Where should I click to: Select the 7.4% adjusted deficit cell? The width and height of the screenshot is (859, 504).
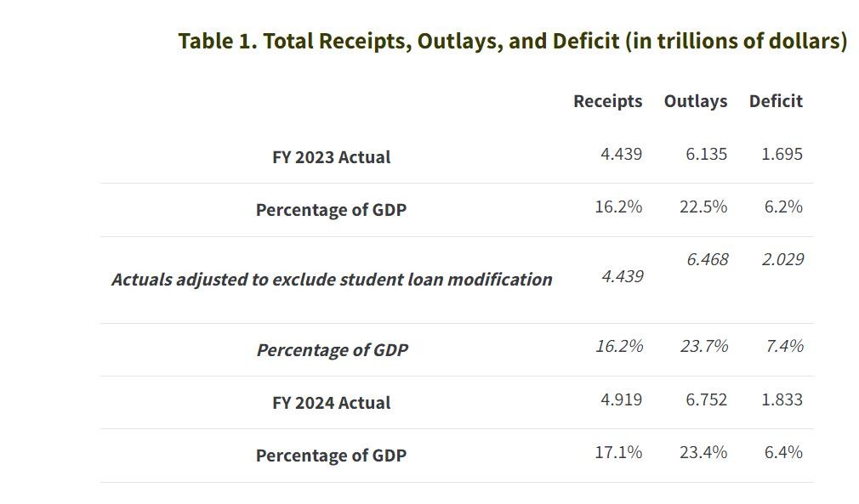[783, 347]
